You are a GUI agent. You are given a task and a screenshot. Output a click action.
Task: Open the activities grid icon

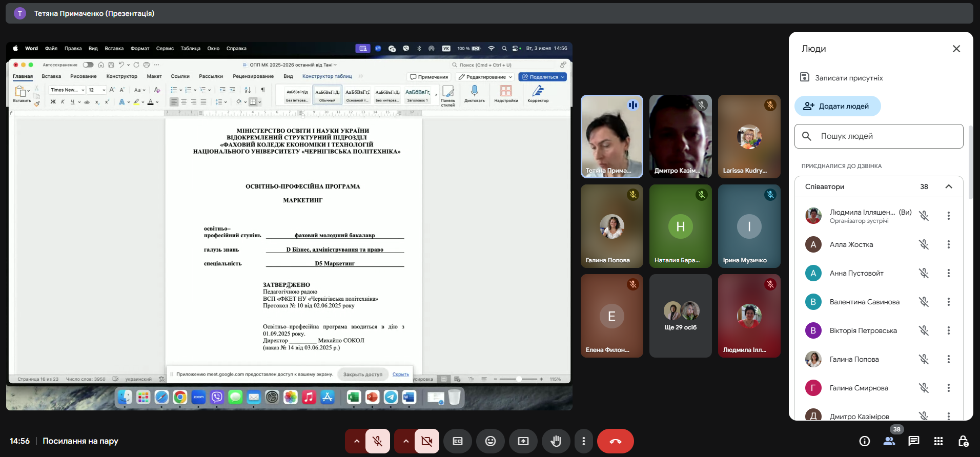point(938,441)
